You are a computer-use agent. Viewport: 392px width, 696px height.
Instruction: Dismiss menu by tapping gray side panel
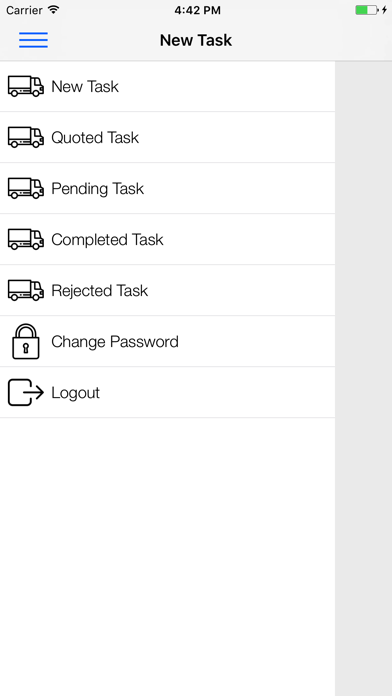pos(364,378)
